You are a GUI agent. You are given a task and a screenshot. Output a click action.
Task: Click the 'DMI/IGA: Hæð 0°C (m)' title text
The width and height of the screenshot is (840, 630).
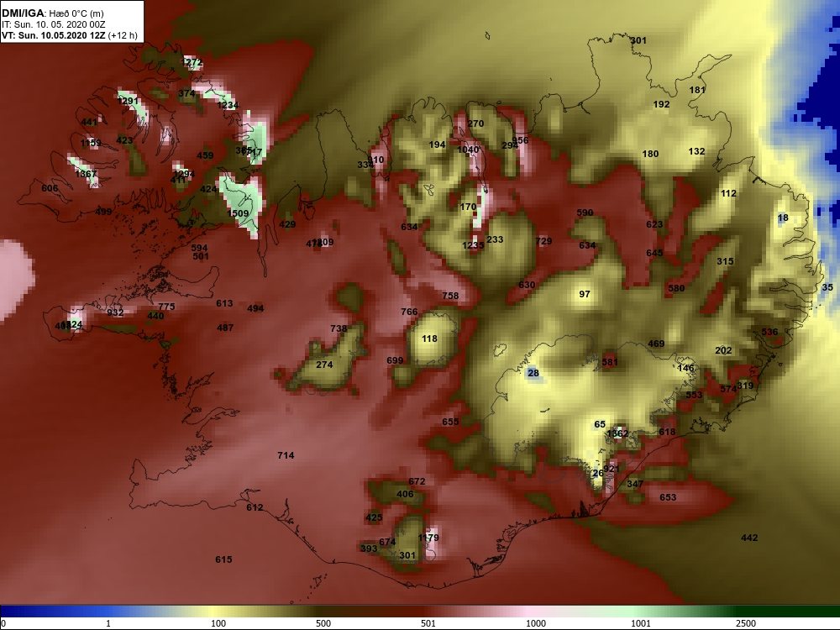(x=52, y=13)
